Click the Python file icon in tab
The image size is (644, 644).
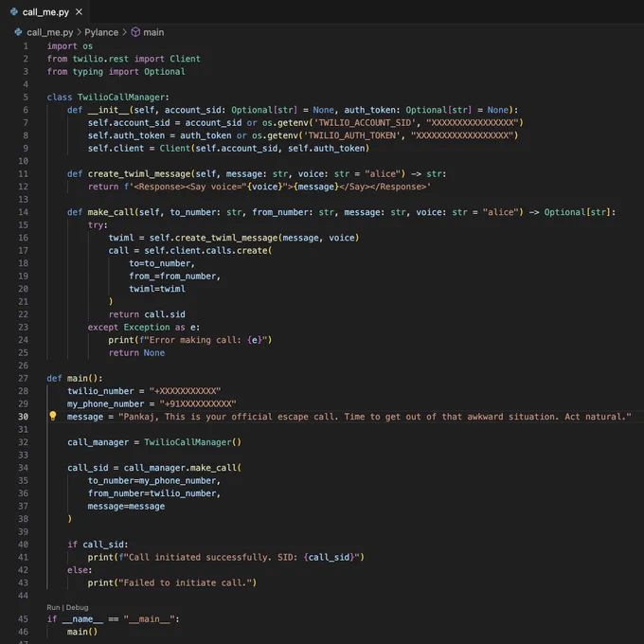tap(14, 12)
